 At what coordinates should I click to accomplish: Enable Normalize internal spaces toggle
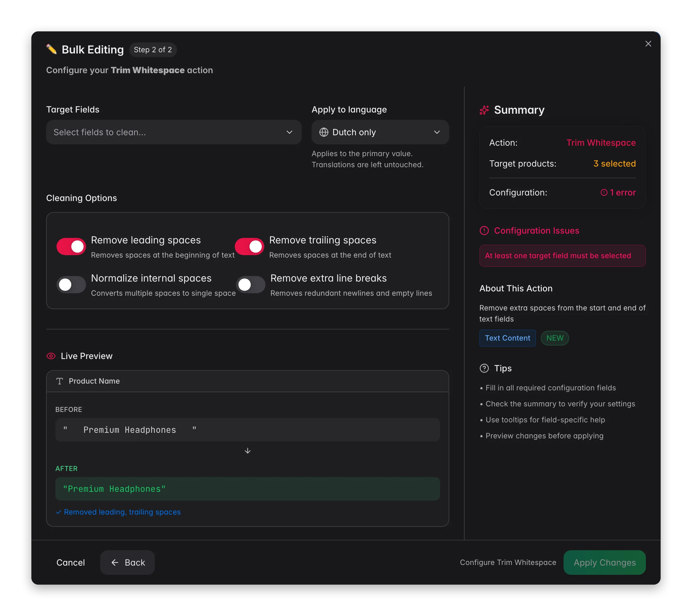point(71,284)
